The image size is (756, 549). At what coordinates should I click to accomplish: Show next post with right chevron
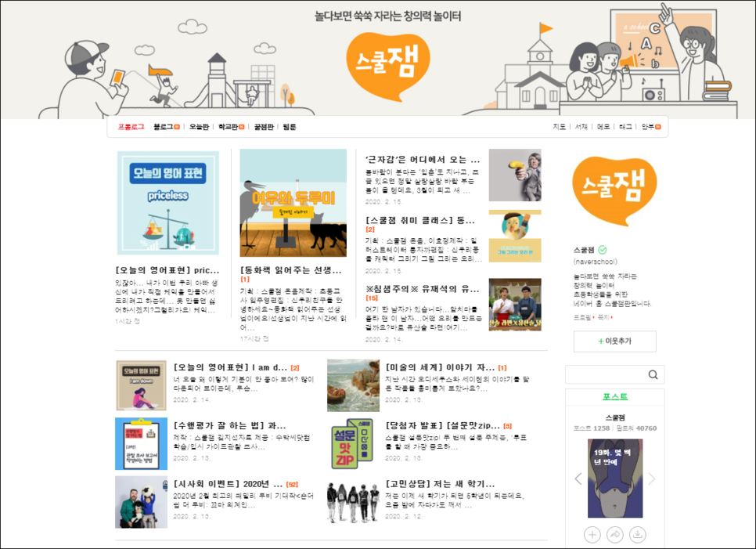point(652,479)
